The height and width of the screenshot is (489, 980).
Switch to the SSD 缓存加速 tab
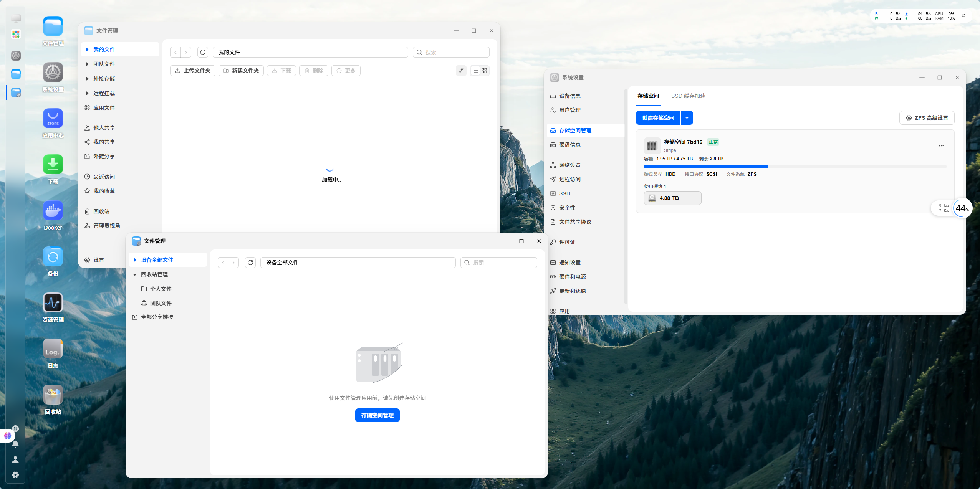click(688, 96)
